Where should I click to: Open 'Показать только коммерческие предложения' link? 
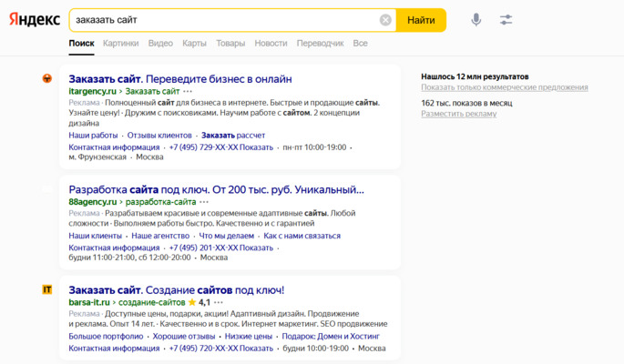[x=504, y=87]
